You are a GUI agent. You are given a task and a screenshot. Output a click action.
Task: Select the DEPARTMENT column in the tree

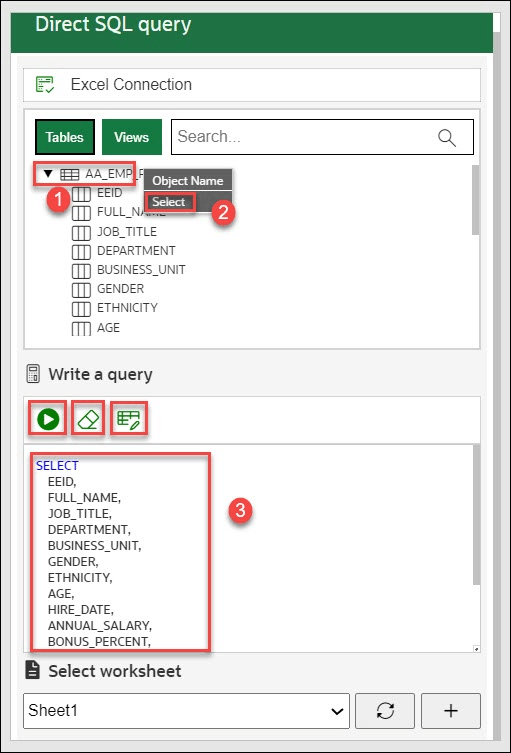(x=136, y=251)
